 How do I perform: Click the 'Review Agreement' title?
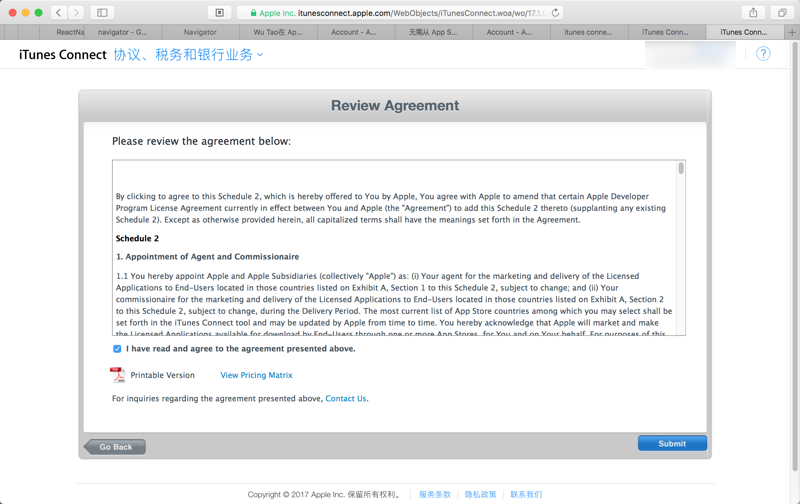[x=395, y=106]
